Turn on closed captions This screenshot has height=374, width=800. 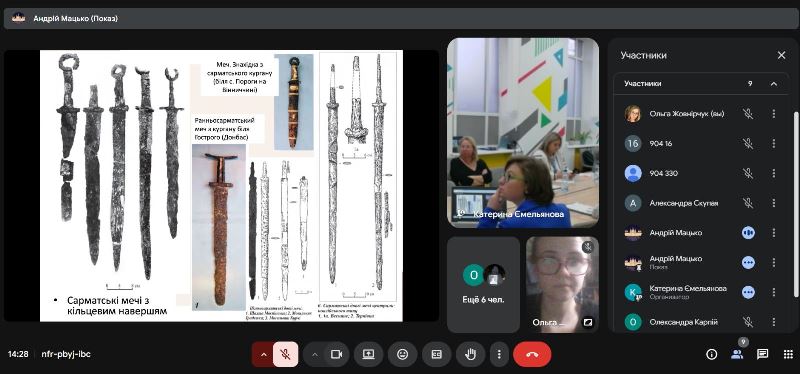[436, 354]
